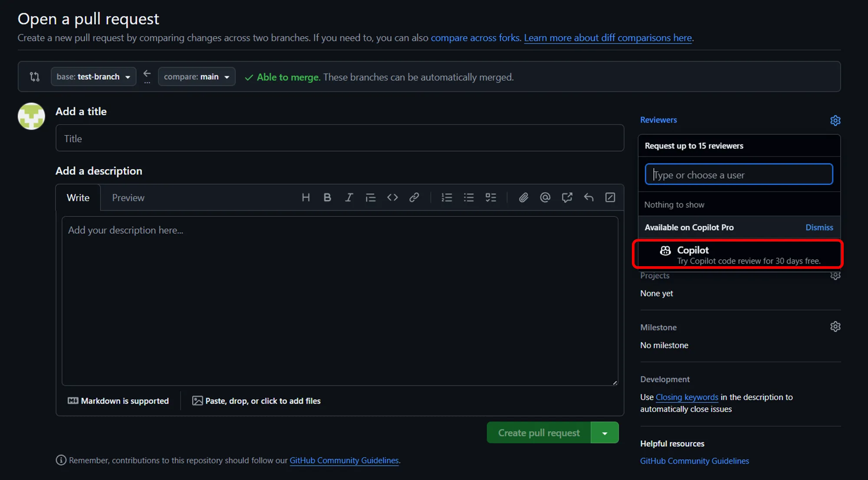This screenshot has width=868, height=480.
Task: Open the base branch dropdown
Action: 93,76
